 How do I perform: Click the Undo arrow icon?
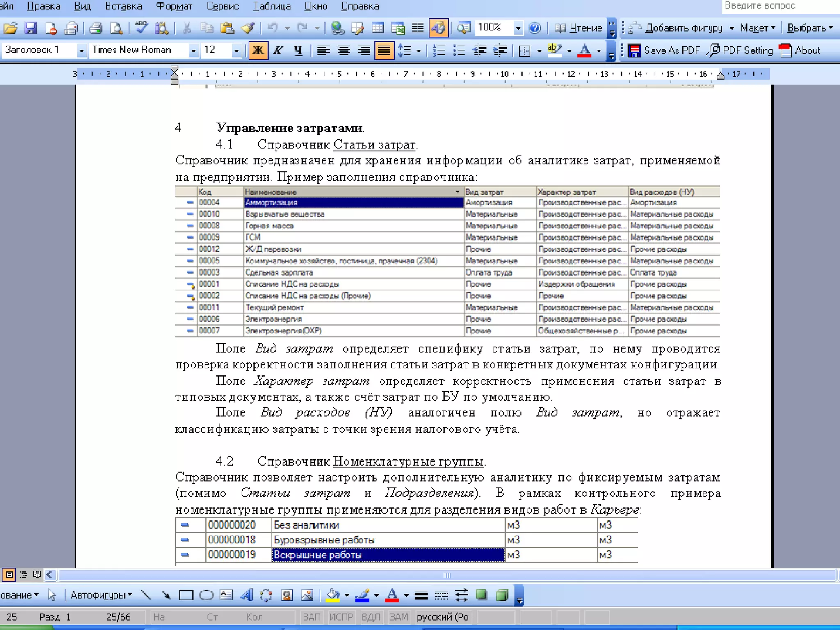pyautogui.click(x=272, y=28)
